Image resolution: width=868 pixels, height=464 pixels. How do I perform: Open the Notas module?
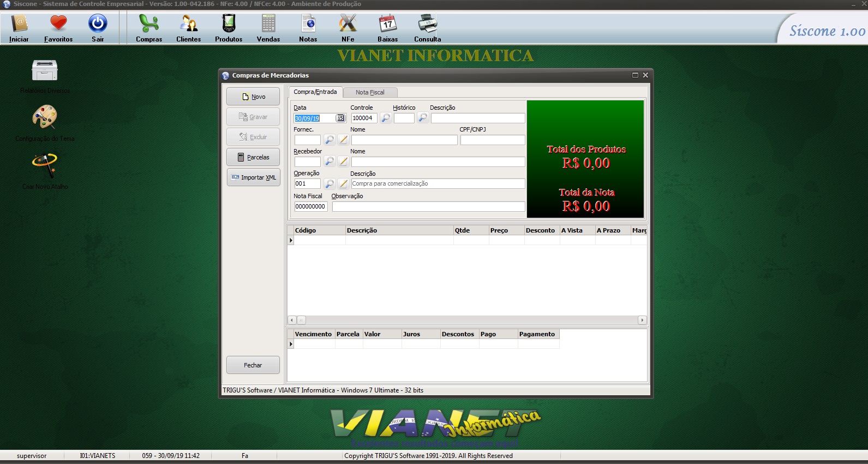tap(308, 28)
